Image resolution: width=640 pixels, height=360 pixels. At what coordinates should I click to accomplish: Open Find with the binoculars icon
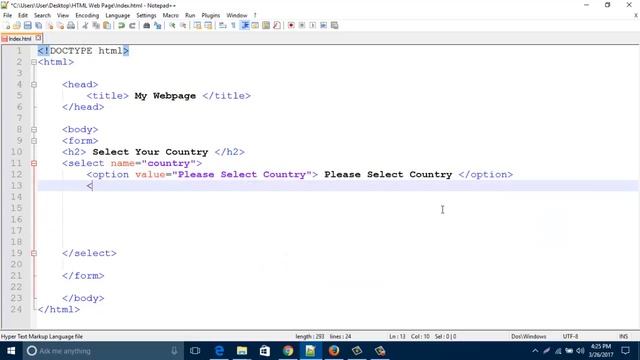point(147,25)
